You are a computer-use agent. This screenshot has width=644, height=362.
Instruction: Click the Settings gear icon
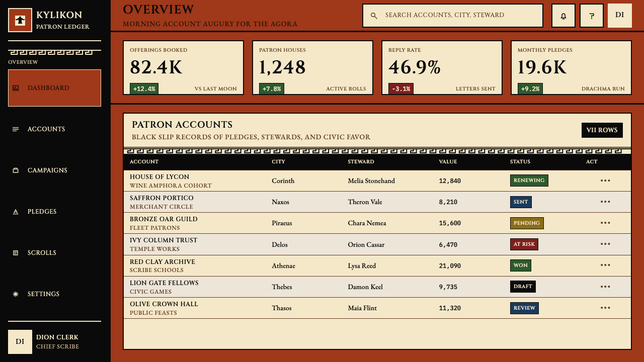click(16, 294)
